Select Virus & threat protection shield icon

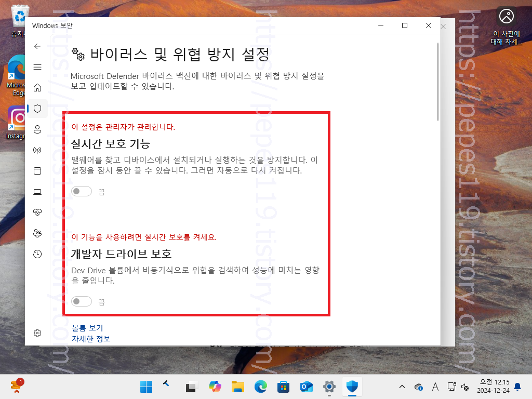click(x=37, y=109)
